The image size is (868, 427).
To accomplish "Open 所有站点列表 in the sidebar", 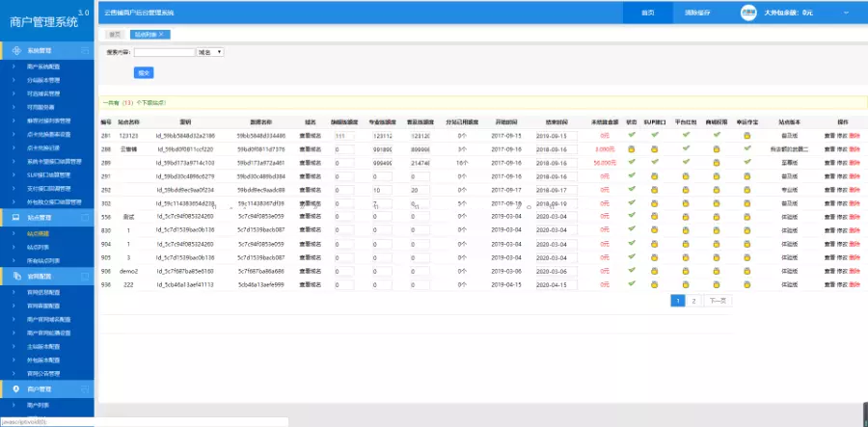I will (43, 260).
